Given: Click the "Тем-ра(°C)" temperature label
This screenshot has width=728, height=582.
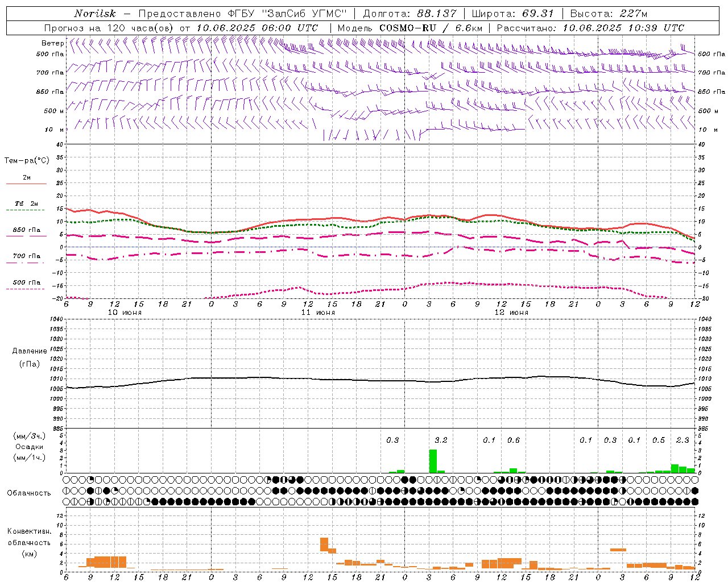Looking at the screenshot, I should 27,161.
